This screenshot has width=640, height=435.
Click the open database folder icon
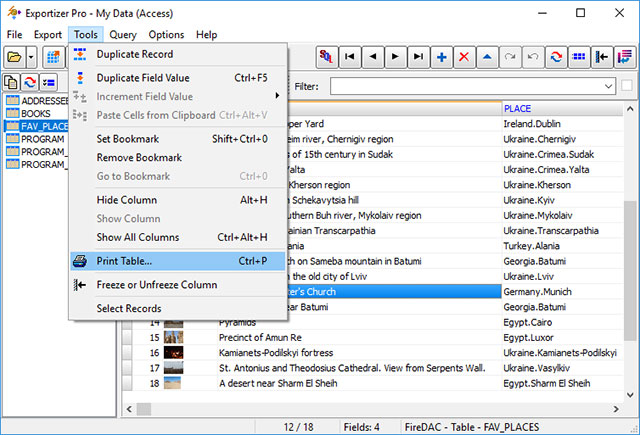14,57
